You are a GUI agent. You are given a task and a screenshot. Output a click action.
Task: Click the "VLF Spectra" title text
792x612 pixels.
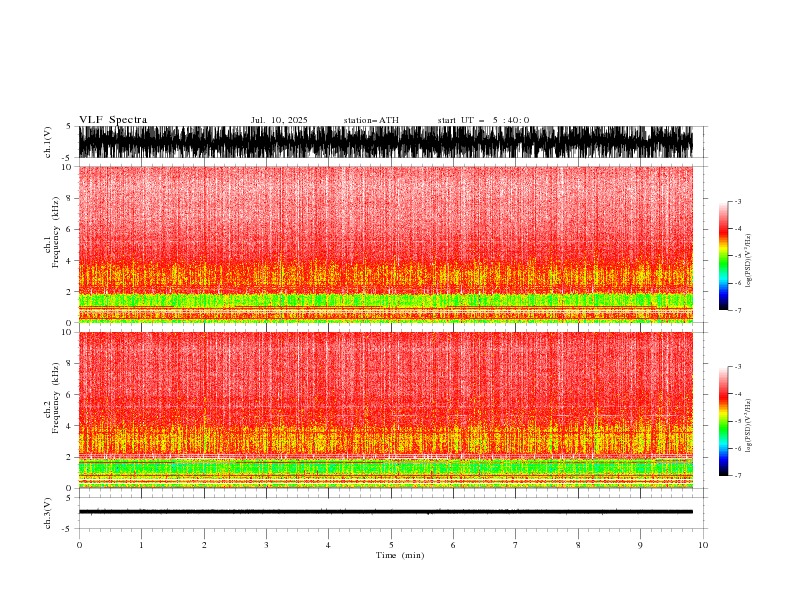113,120
